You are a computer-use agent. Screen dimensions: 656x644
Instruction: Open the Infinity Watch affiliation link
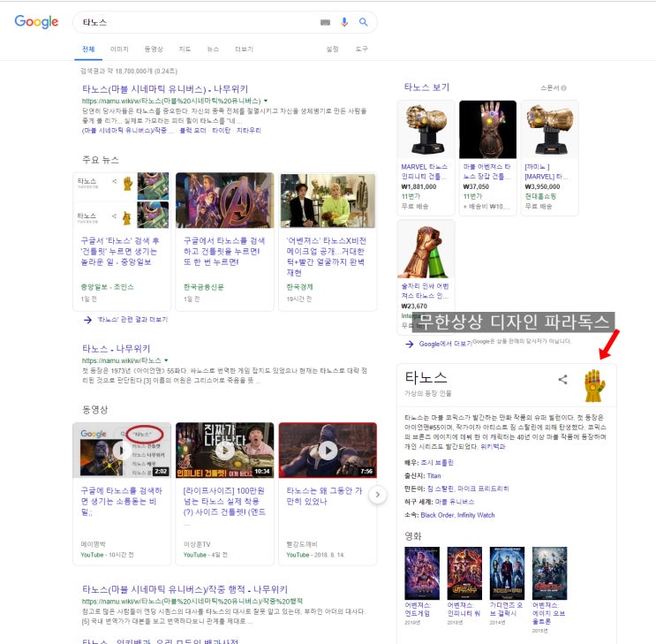tap(476, 515)
